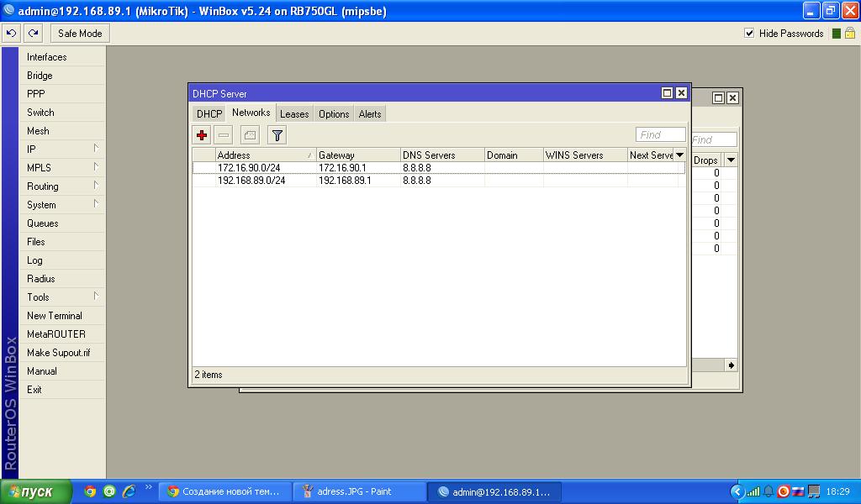This screenshot has width=861, height=504.
Task: Launch Internet Explorer from quick launch
Action: point(129,491)
